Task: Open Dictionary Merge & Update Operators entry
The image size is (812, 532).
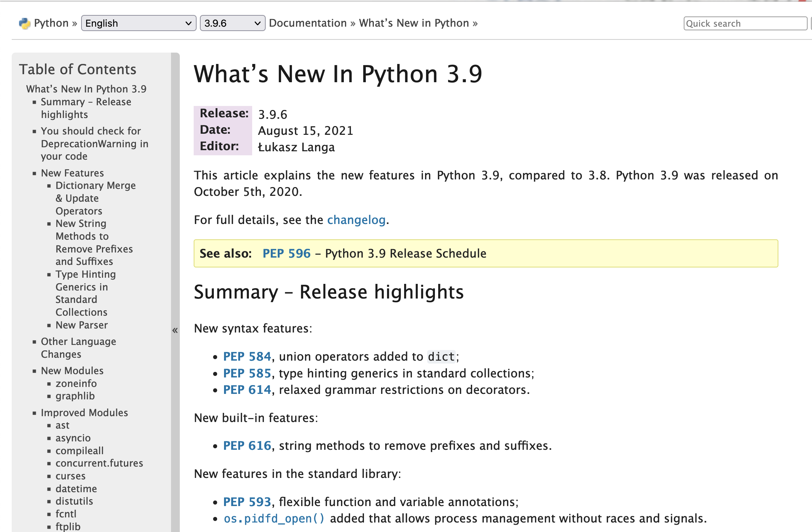Action: pos(95,198)
